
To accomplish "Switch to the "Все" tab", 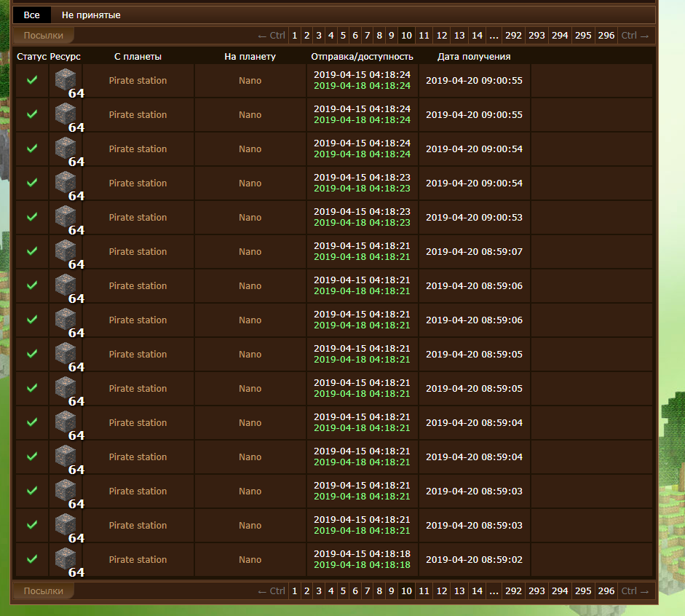I will click(32, 15).
